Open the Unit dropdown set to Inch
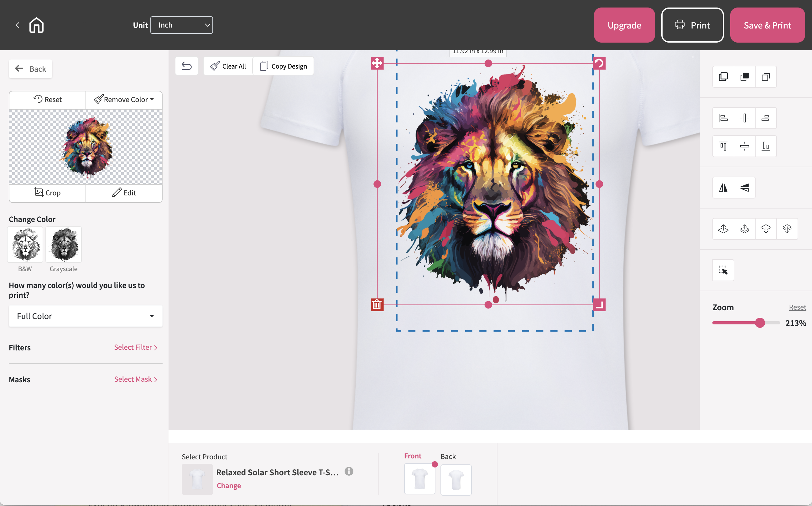This screenshot has width=812, height=506. pyautogui.click(x=181, y=25)
